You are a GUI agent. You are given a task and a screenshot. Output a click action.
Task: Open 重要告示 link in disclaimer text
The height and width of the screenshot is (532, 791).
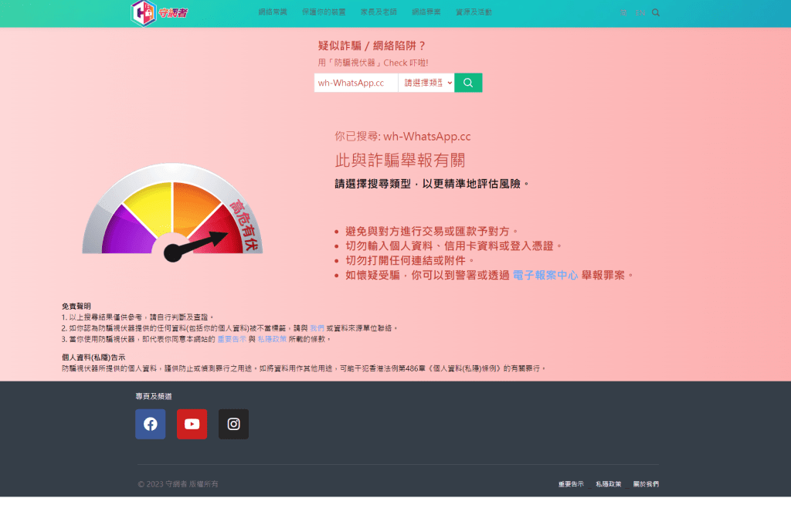231,339
